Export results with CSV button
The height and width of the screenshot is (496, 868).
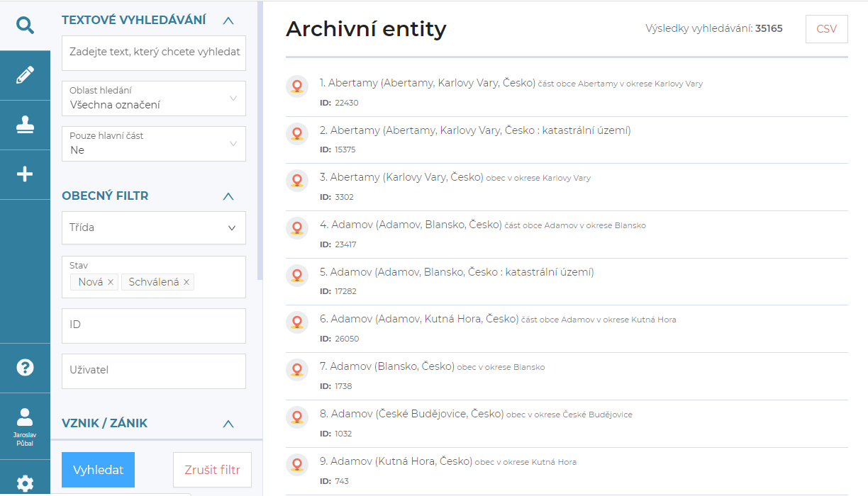tap(826, 29)
